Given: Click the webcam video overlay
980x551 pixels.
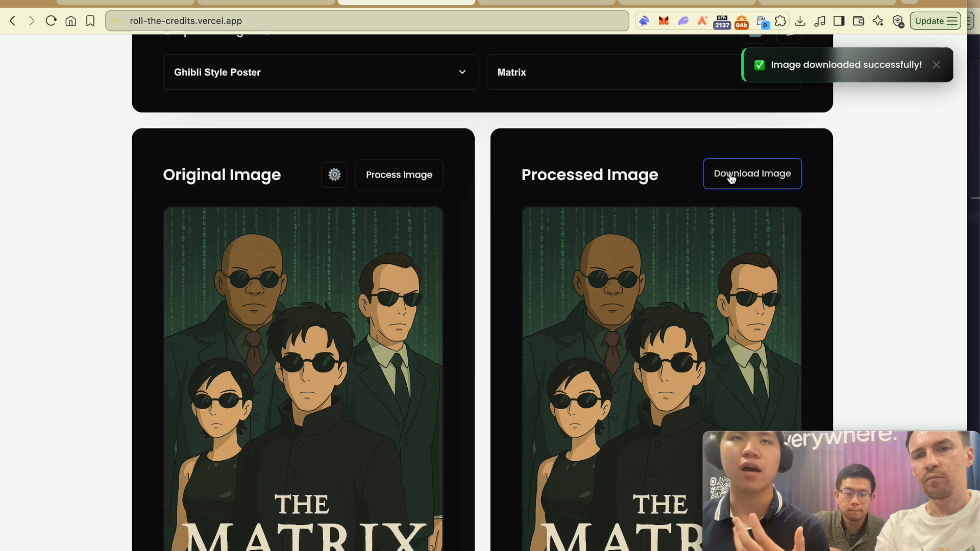Looking at the screenshot, I should point(841,491).
